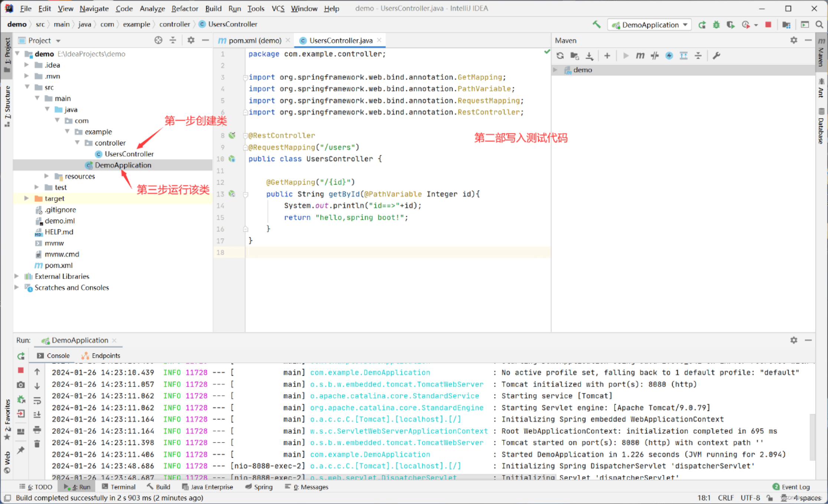Image resolution: width=828 pixels, height=504 pixels.
Task: Open the VCS menu
Action: click(278, 8)
